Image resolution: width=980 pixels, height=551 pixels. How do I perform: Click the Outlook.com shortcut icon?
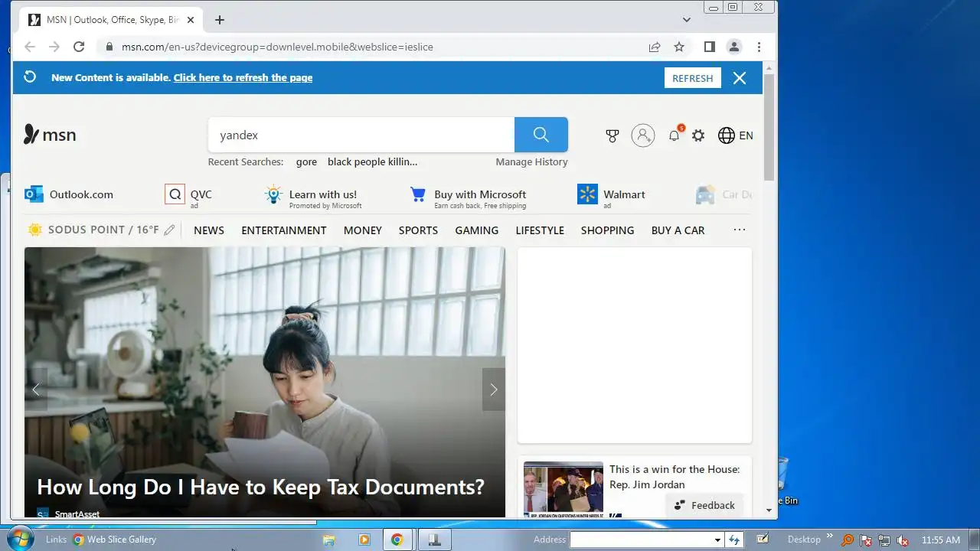(x=34, y=194)
